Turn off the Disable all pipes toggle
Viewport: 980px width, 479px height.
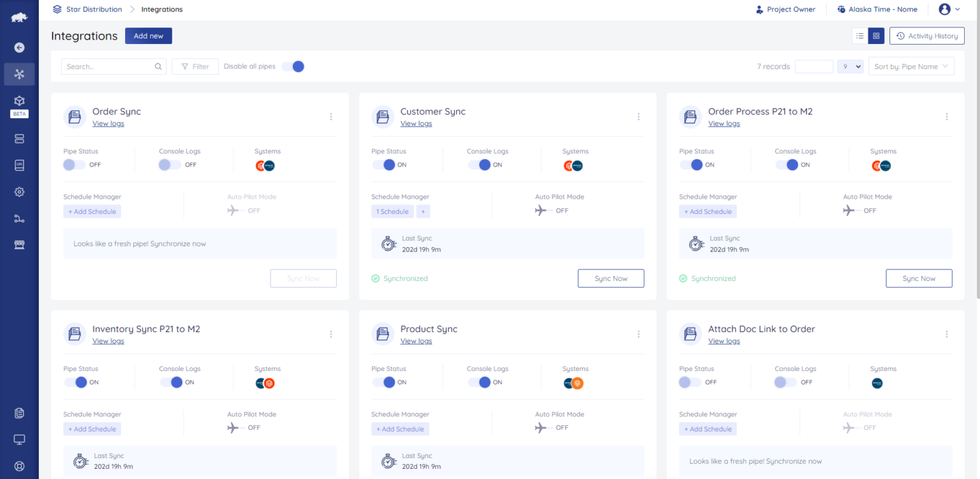pyautogui.click(x=293, y=66)
